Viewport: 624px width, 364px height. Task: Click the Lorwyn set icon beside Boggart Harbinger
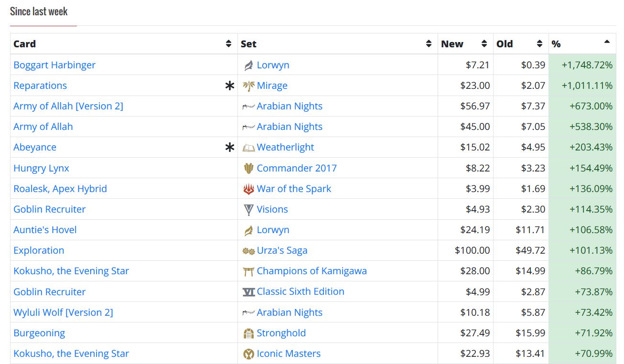tap(248, 65)
